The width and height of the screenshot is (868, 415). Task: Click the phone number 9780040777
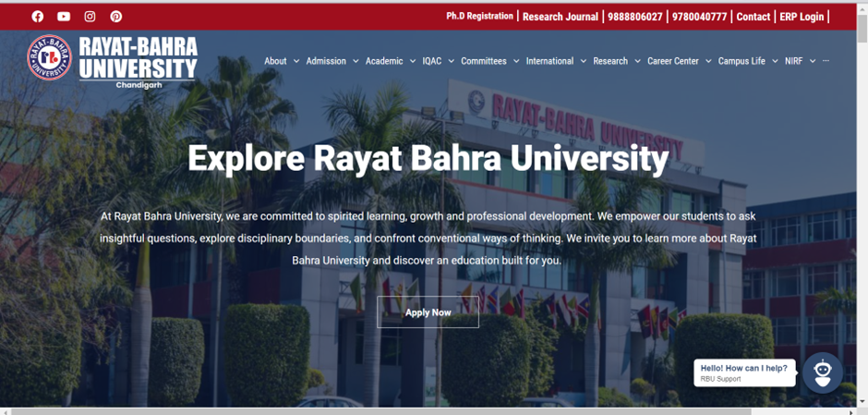tap(699, 17)
